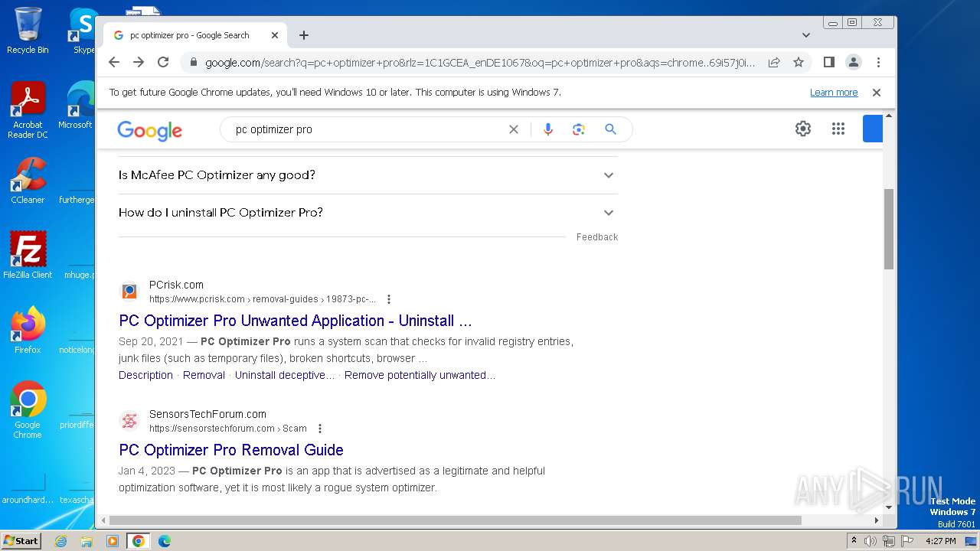Viewport: 980px width, 551px height.
Task: Open the tab search dropdown arrow
Action: [x=806, y=35]
